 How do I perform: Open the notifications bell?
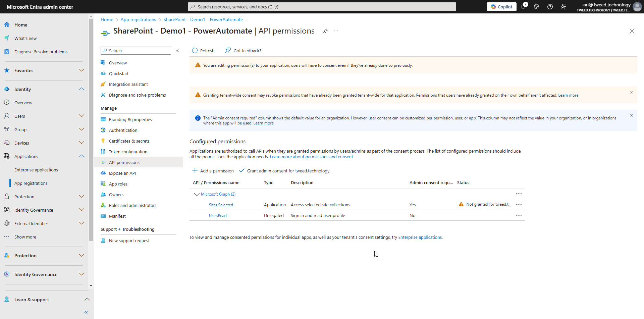point(524,7)
